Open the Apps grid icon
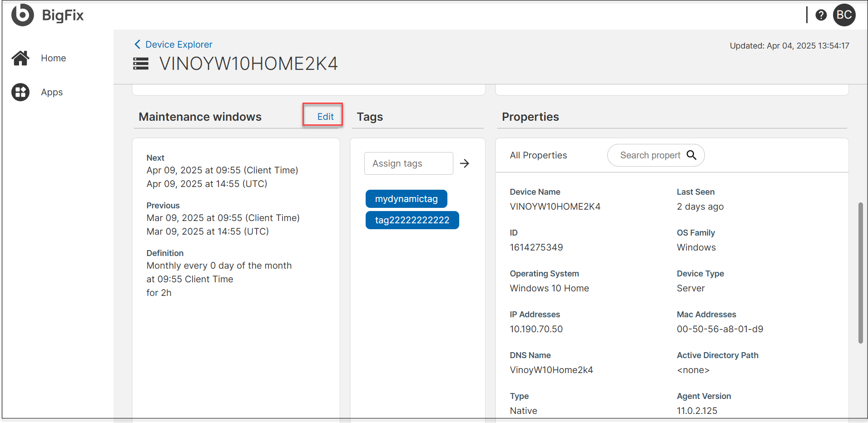 click(20, 92)
